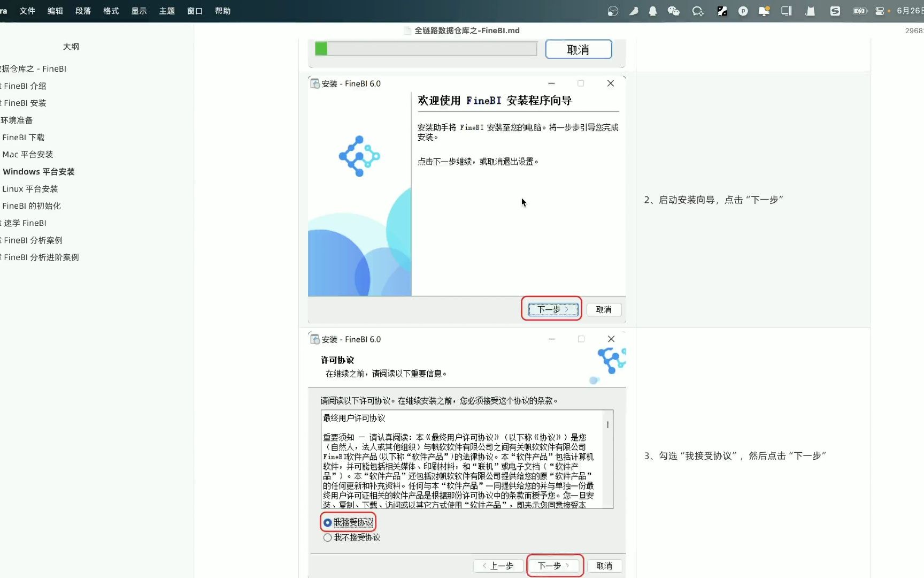Open the OBS icon in the menu bar
924x578 pixels.
pyautogui.click(x=613, y=11)
